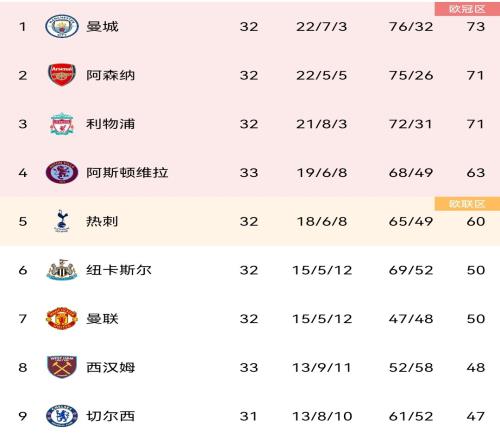Open the 曼联 team entry
Viewport: 500px width, 440px height.
102,318
